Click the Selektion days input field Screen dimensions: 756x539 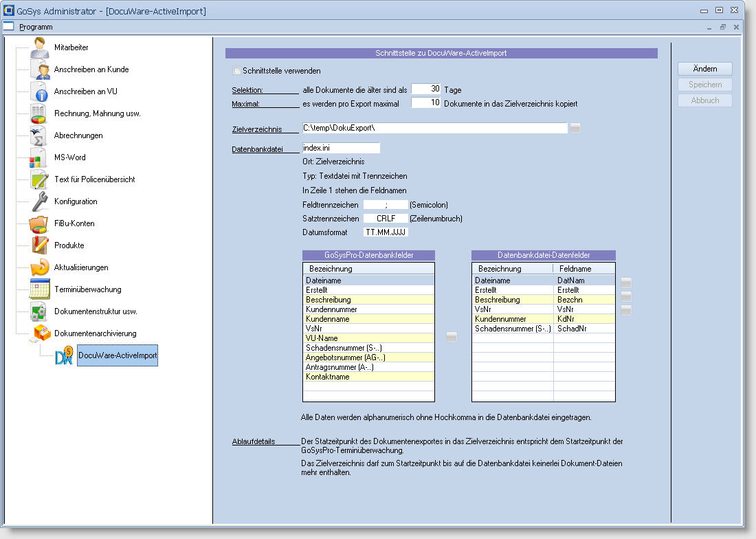(425, 89)
